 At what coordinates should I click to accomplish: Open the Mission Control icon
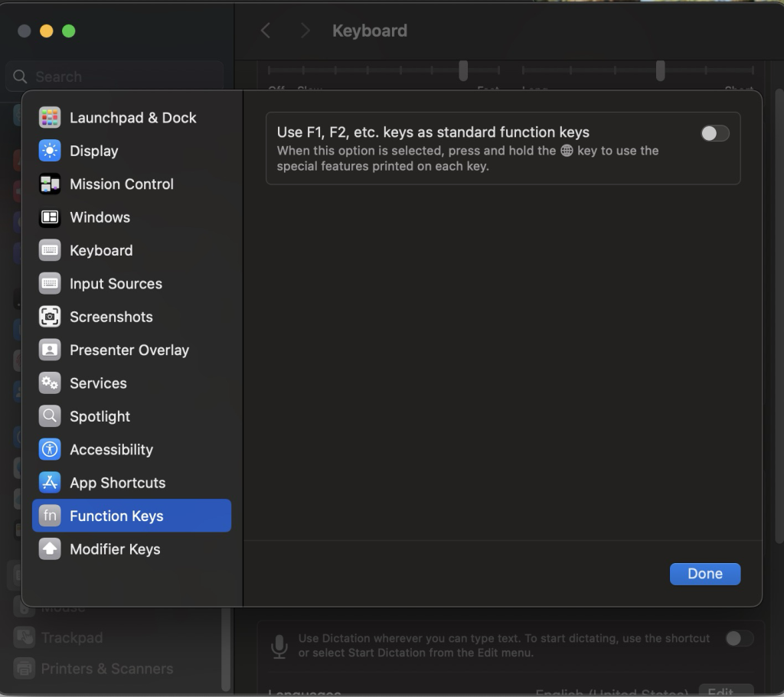tap(50, 184)
